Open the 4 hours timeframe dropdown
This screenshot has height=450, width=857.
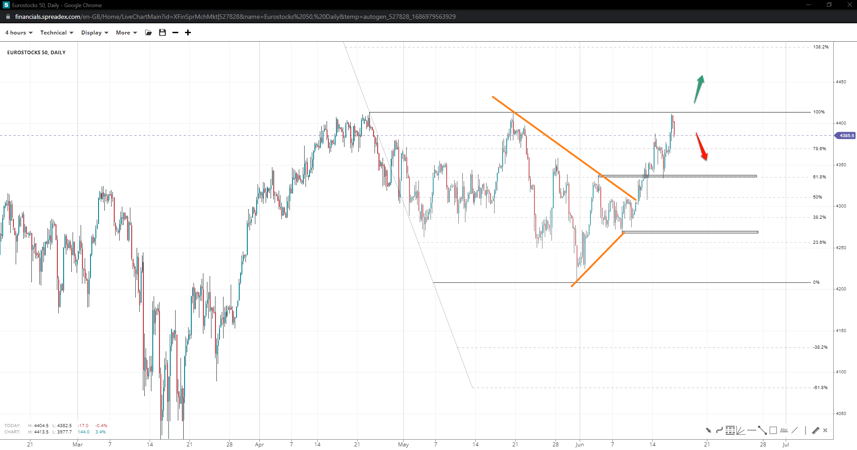(19, 33)
